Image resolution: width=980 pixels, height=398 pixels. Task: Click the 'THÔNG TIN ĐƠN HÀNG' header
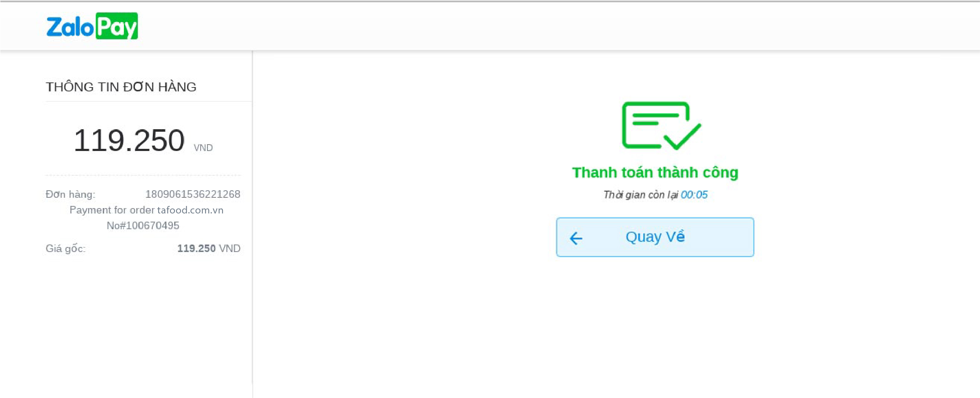[x=121, y=87]
